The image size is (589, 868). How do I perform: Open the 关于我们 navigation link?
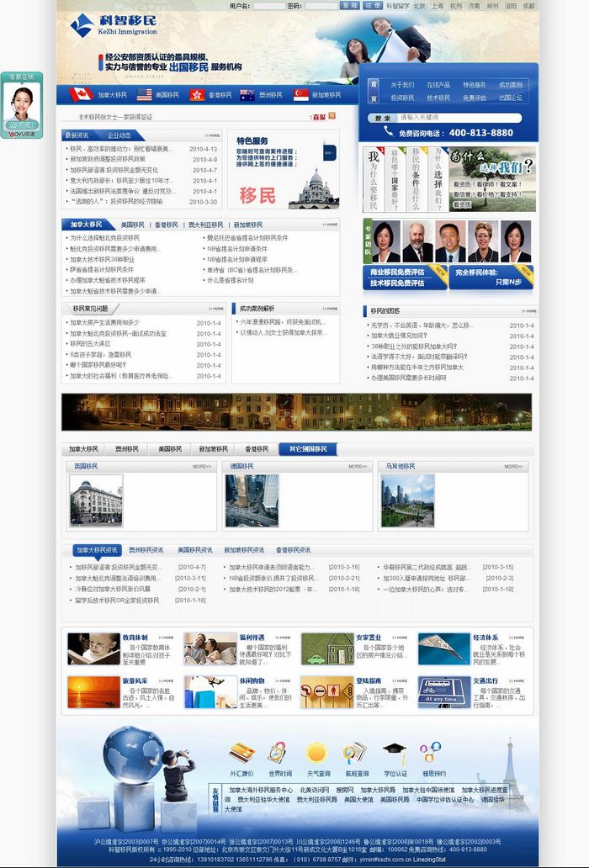(401, 85)
